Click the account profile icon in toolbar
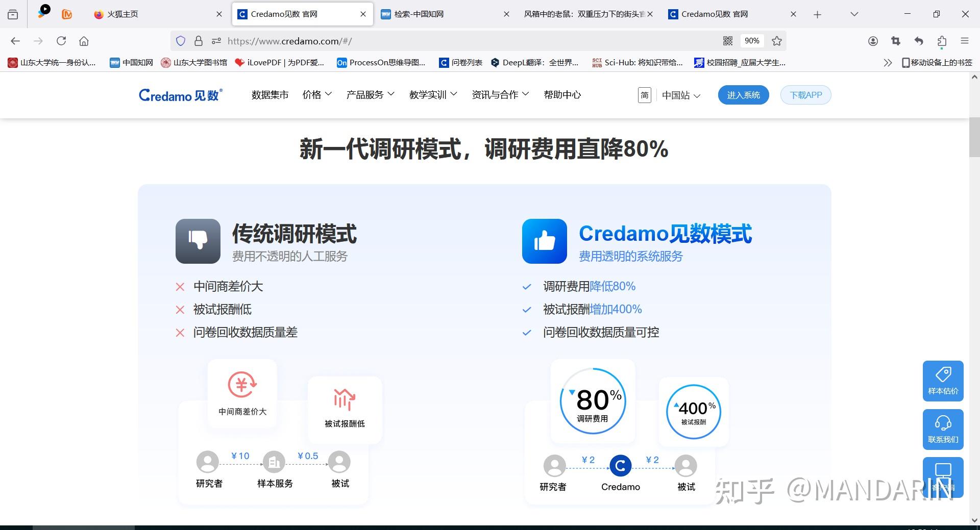This screenshot has width=980, height=530. point(873,41)
